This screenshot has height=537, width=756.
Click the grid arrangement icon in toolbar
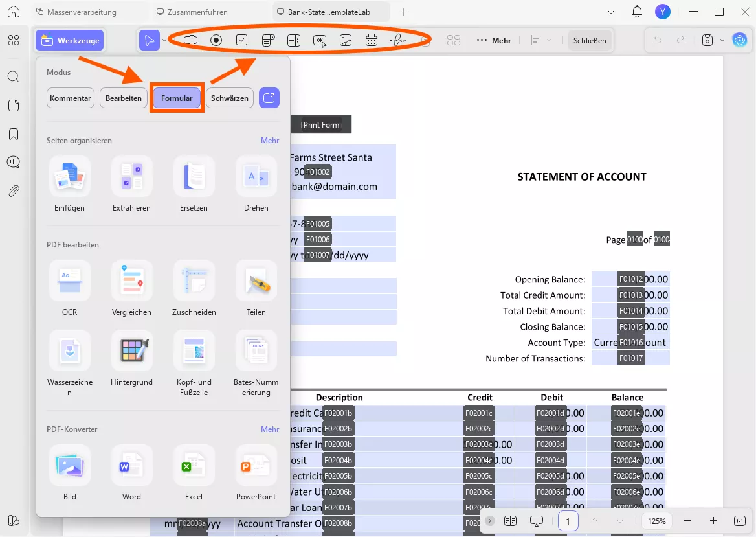[454, 41]
